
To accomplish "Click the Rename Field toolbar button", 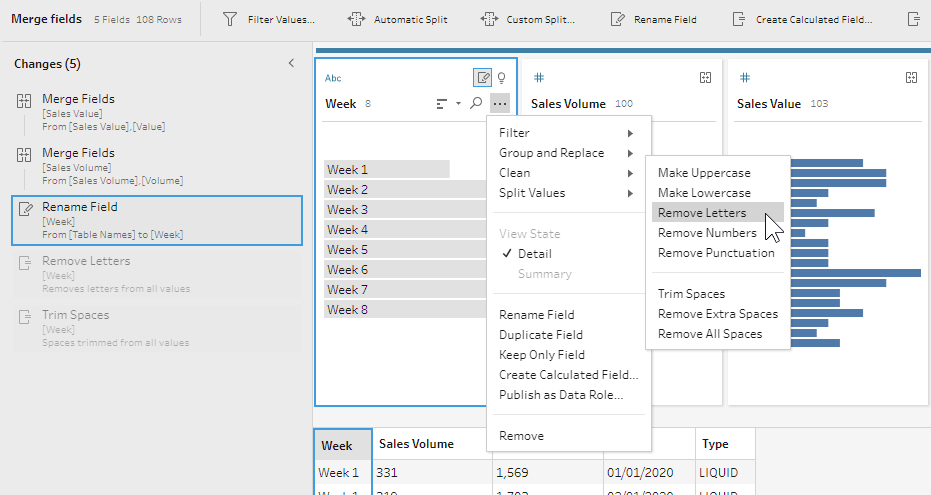I will [654, 20].
